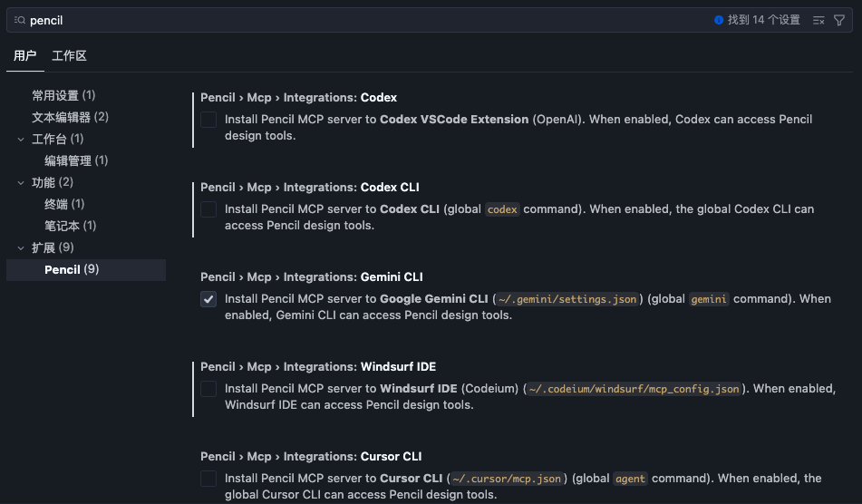Open 编辑管理 (1) category

[x=76, y=160]
